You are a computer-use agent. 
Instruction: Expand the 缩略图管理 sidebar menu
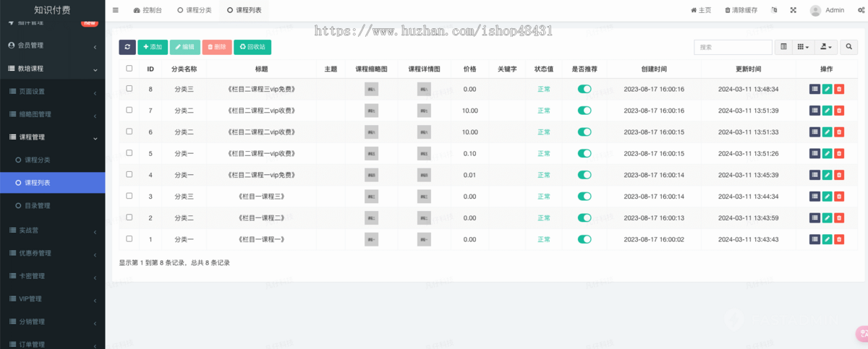(x=52, y=114)
